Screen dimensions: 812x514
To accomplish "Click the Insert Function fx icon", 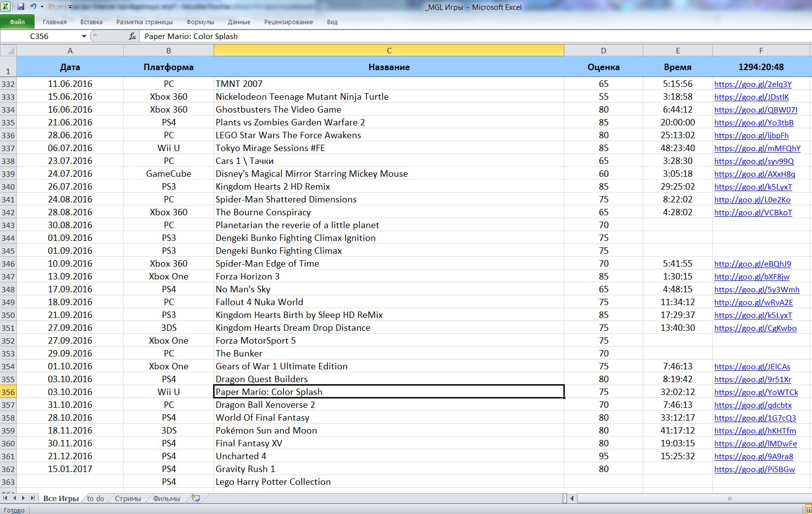I will (x=132, y=36).
